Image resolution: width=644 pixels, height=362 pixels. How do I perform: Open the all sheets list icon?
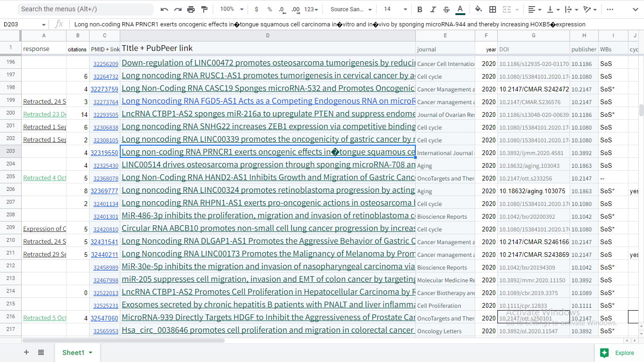[x=41, y=353]
